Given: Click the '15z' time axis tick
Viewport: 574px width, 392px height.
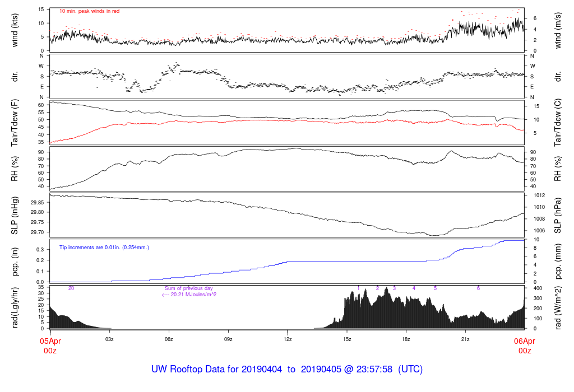Looking at the screenshot, I should (x=346, y=339).
